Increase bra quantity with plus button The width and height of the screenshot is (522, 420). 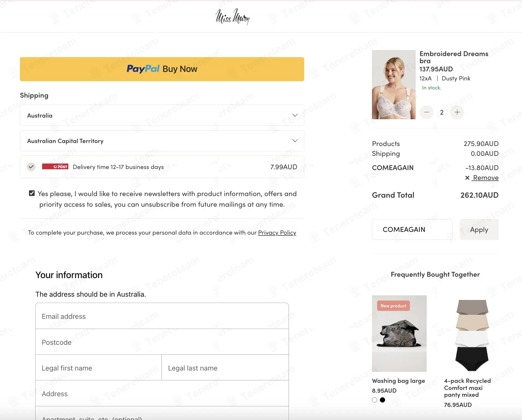click(x=457, y=112)
